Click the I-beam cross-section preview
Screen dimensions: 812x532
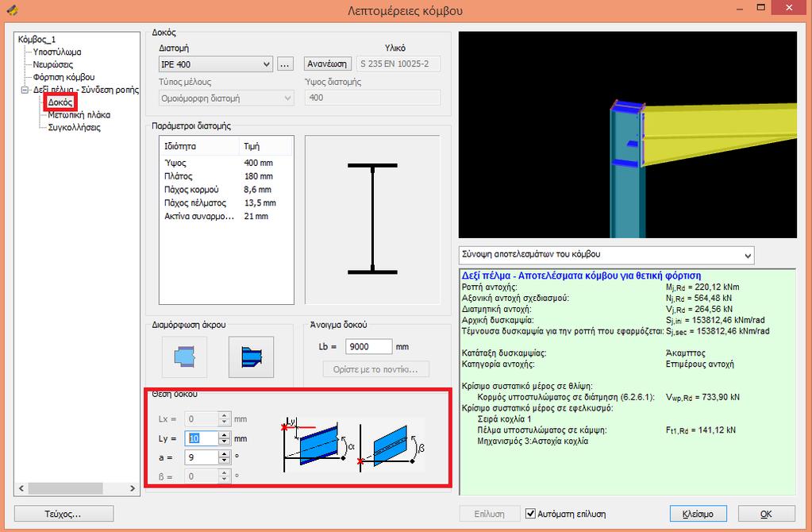[x=372, y=219]
